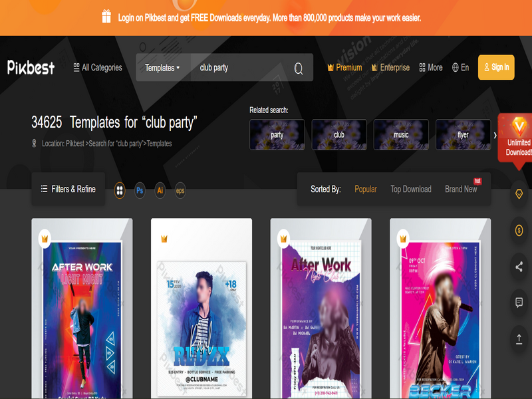This screenshot has width=532, height=399.
Task: Change language with the En globe
Action: [x=460, y=68]
